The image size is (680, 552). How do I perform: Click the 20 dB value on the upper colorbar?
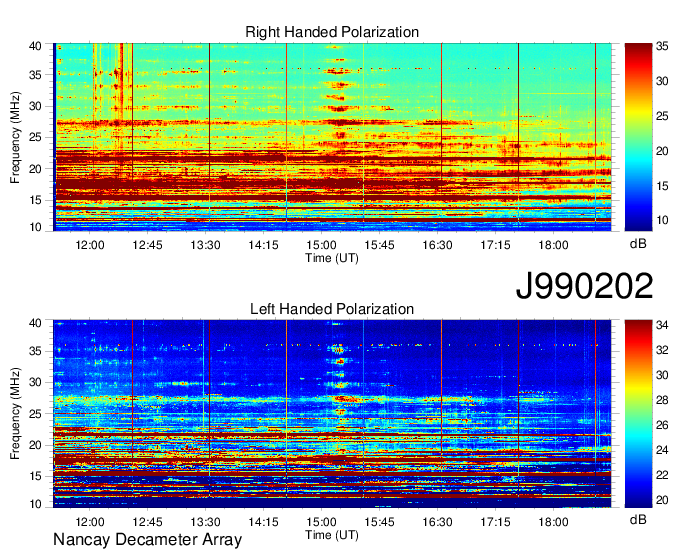(x=662, y=151)
